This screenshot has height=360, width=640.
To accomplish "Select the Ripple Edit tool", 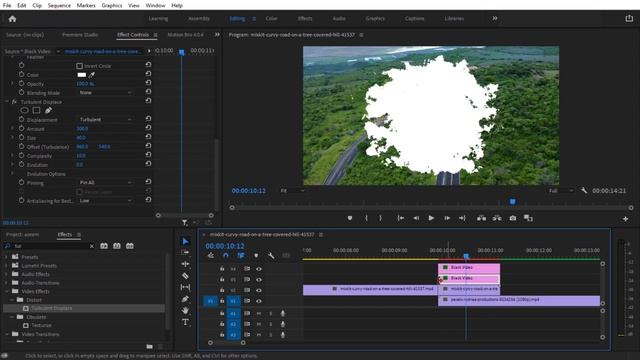I will tap(185, 264).
